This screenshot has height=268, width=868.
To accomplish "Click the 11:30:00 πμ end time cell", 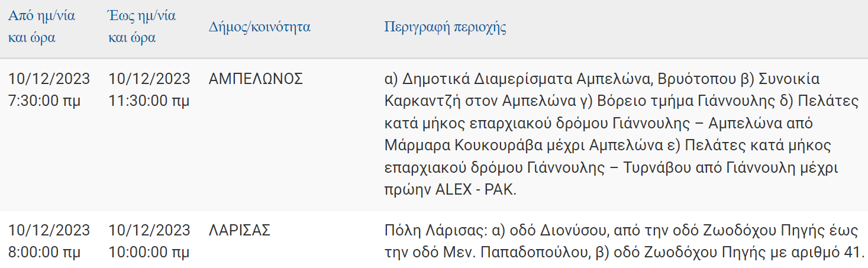I will tap(149, 101).
